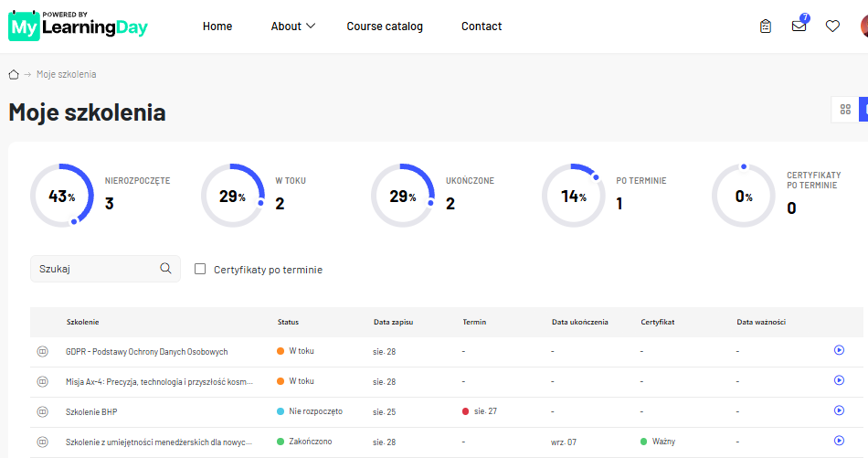The height and width of the screenshot is (458, 868).
Task: Click the course type icon for GDPR row
Action: [43, 352]
